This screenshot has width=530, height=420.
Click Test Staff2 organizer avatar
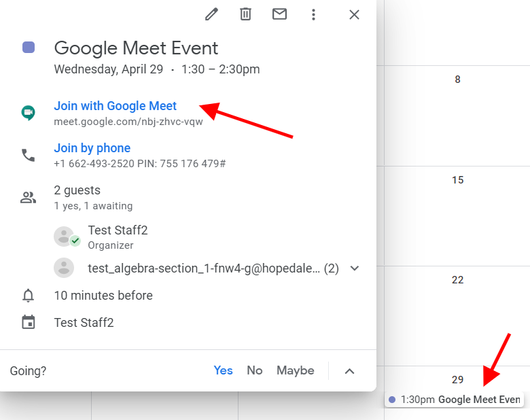coord(65,237)
